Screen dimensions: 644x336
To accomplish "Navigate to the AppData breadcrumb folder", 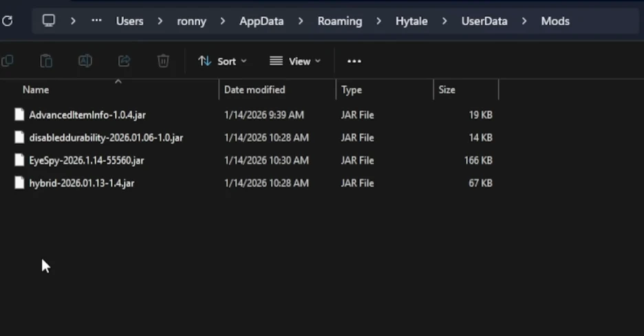I will pyautogui.click(x=261, y=21).
